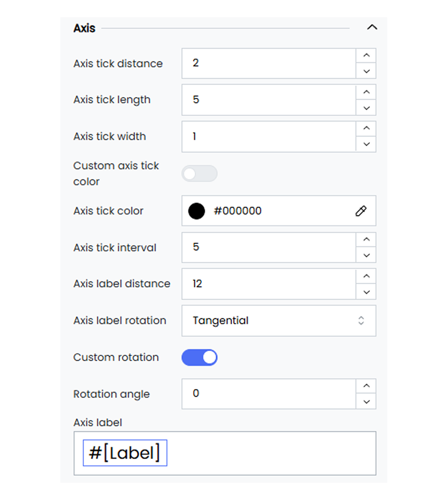
Task: Open the Axis label rotation Tangential dropdown
Action: point(279,320)
